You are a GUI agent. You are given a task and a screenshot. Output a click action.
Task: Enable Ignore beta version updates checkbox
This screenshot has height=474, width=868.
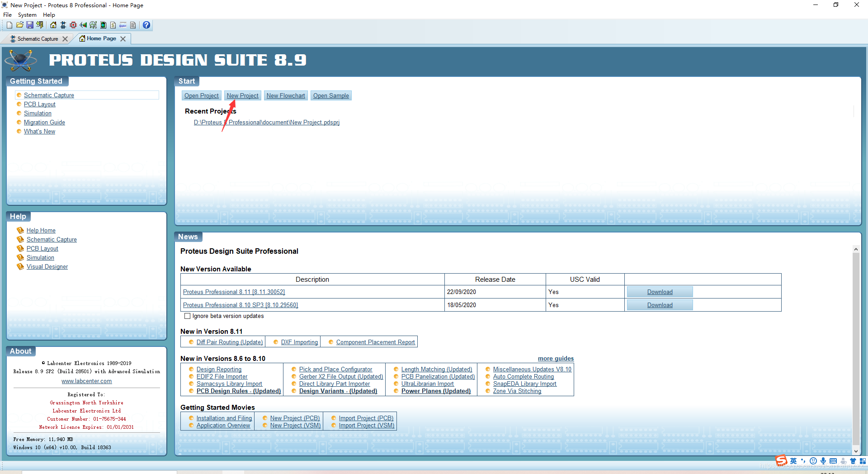[187, 316]
